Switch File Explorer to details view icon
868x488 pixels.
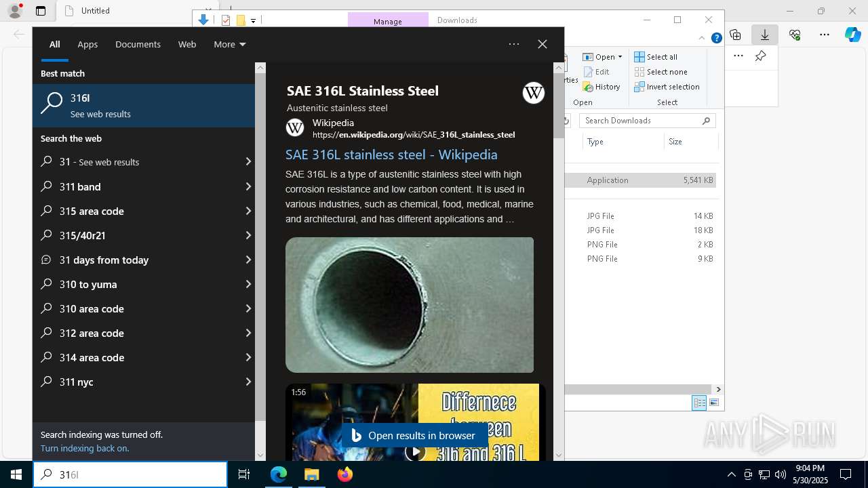click(x=699, y=403)
